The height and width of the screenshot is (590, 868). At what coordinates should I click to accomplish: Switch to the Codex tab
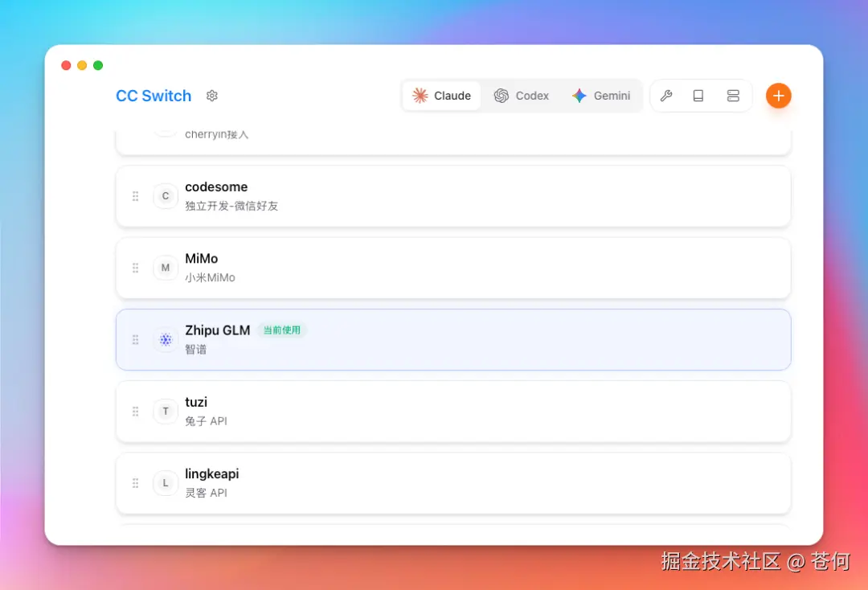(x=522, y=95)
